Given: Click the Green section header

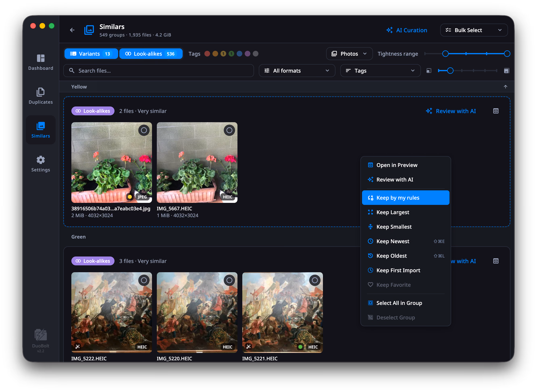Looking at the screenshot, I should pos(78,237).
